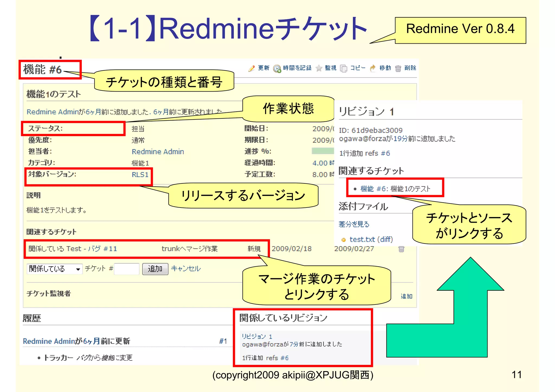Click the カテゴリ value 機能1
Image resolution: width=555 pixels, height=392 pixels.
click(x=140, y=163)
